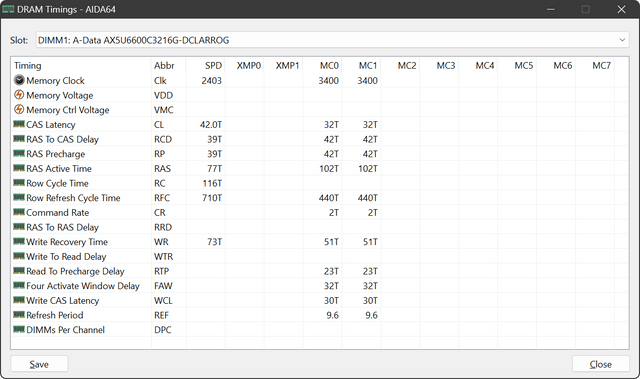The image size is (640, 379).
Task: Click the SPD column header
Action: [205, 65]
